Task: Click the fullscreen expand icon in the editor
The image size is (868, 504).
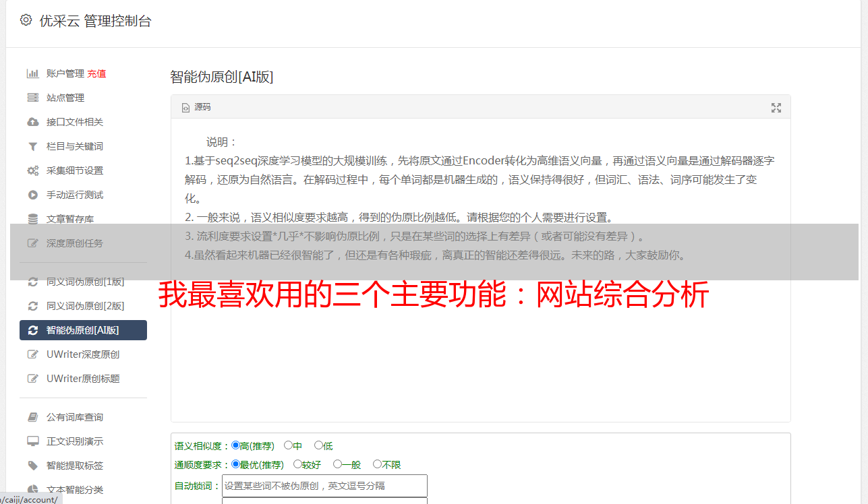Action: coord(776,107)
